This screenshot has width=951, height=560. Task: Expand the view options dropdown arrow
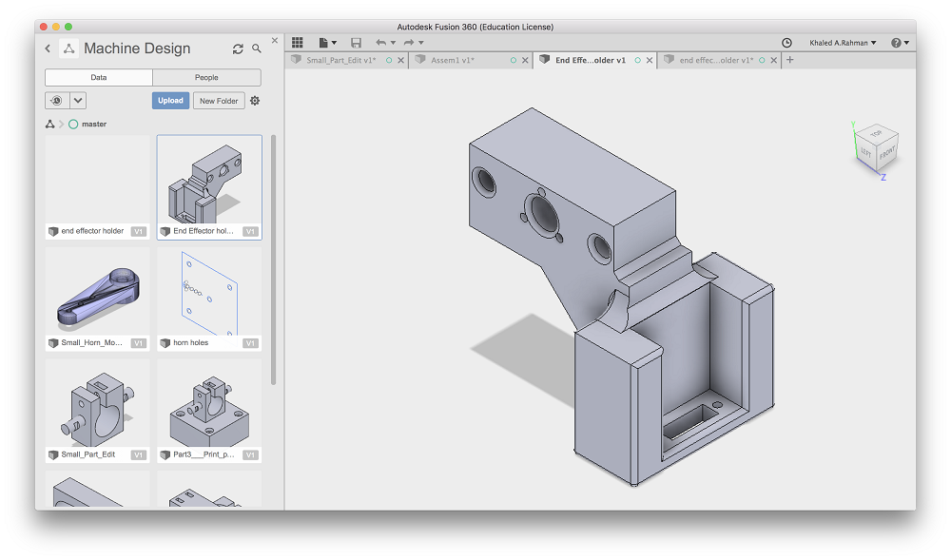click(78, 101)
